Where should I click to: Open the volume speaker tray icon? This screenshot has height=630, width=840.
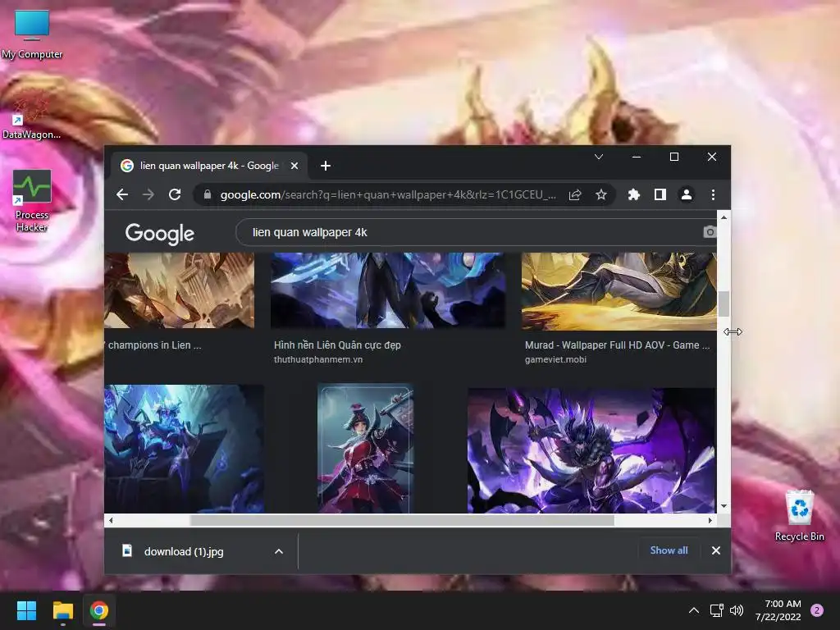coord(737,610)
